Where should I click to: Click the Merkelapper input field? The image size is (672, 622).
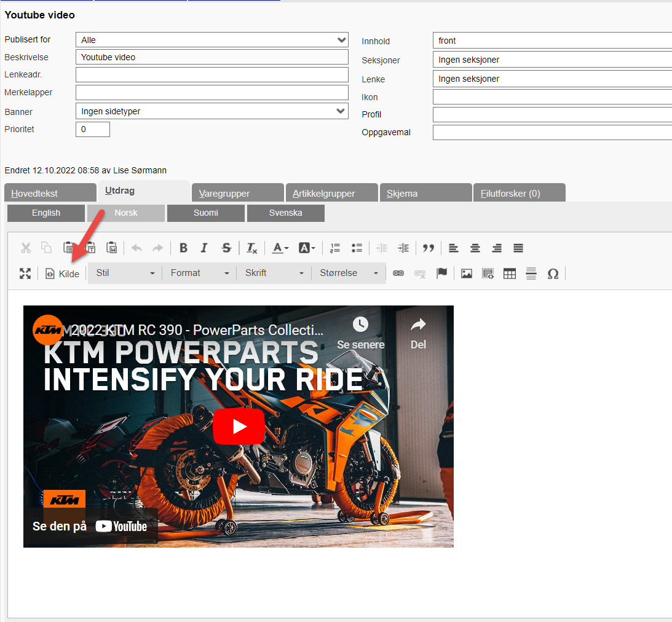point(211,93)
